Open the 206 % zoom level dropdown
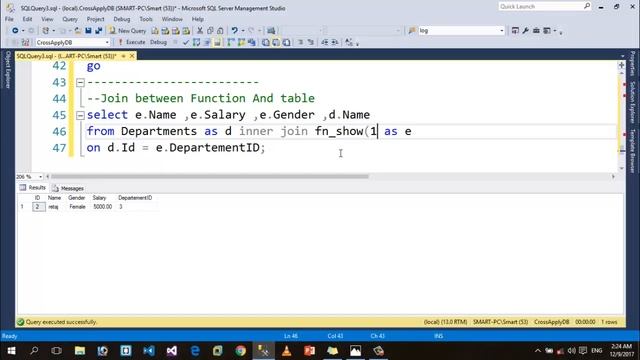Viewport: 640px width, 360px height. (40, 177)
